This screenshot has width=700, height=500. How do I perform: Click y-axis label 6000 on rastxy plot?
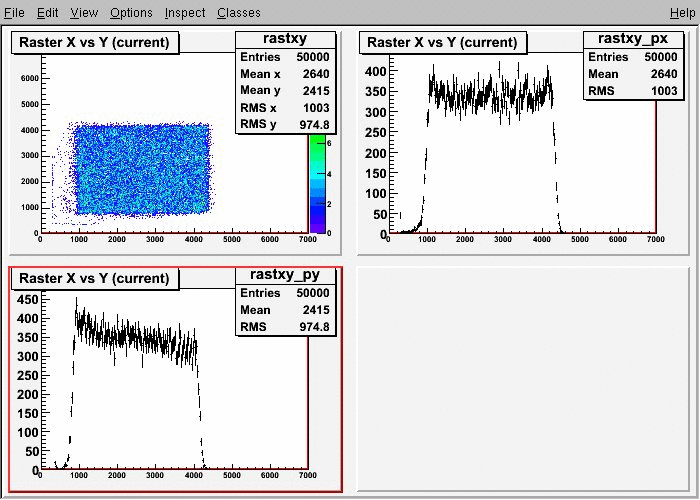coord(29,78)
